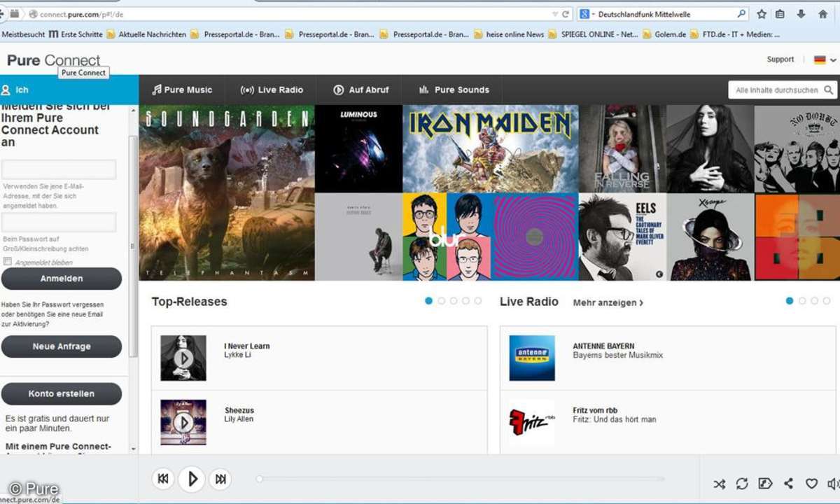Open the Support link

point(780,59)
